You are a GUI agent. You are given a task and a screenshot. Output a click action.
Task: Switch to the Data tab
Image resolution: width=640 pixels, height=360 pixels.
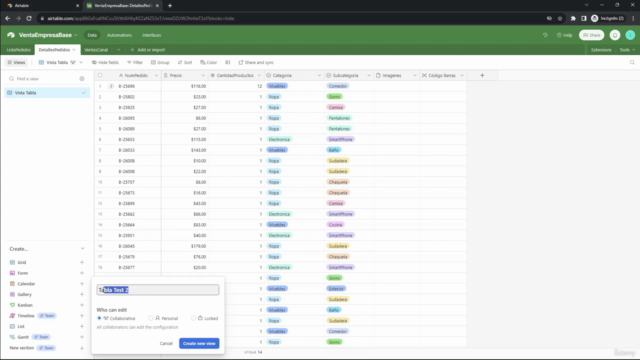92,35
